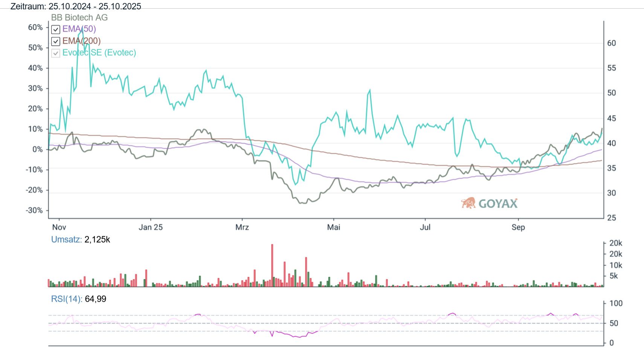
Task: Select the Jan 25 time axis marker
Action: tap(151, 227)
